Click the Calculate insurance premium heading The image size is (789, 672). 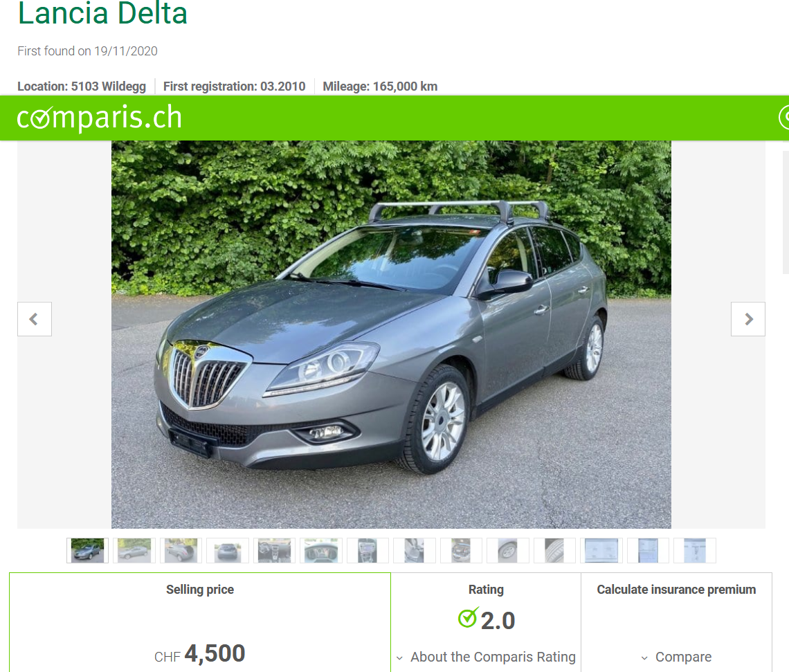[x=676, y=590]
